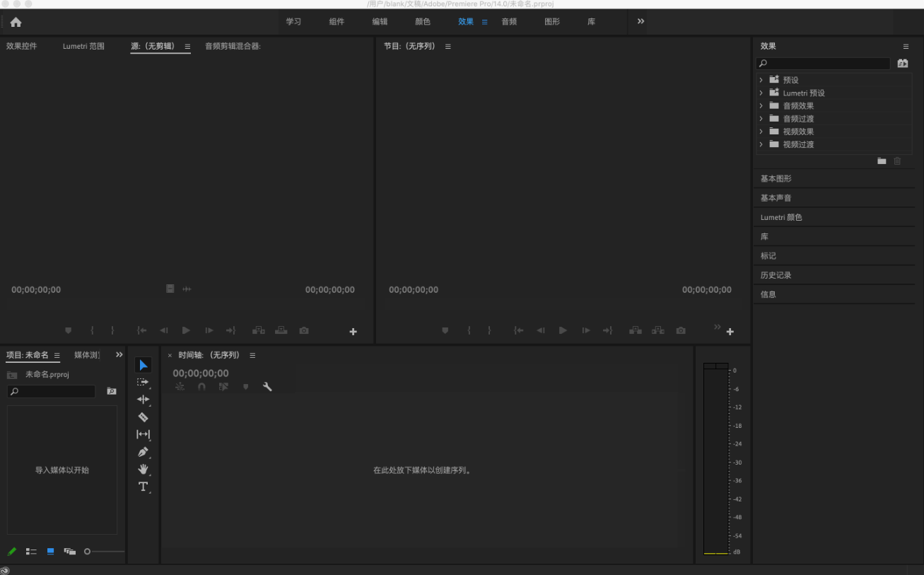Switch to the 编辑 workspace
The image size is (924, 575).
coord(380,21)
